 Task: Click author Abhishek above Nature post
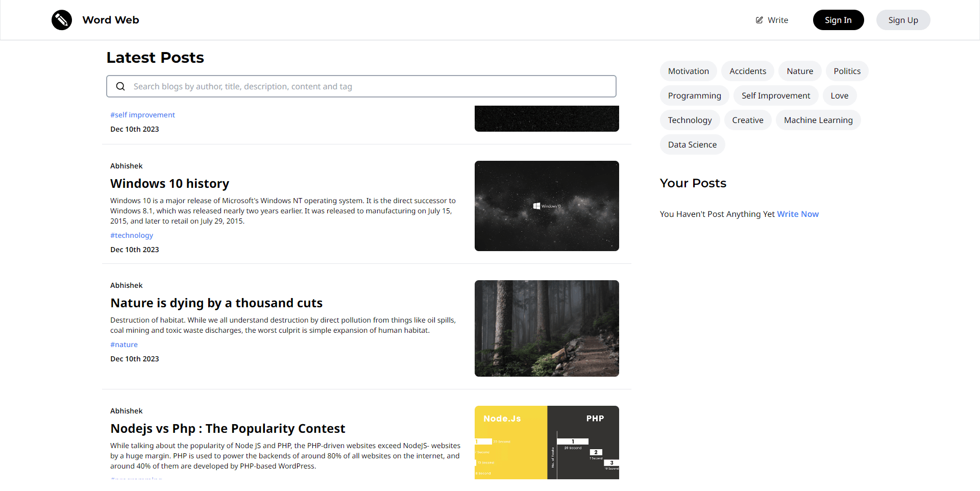coord(126,285)
